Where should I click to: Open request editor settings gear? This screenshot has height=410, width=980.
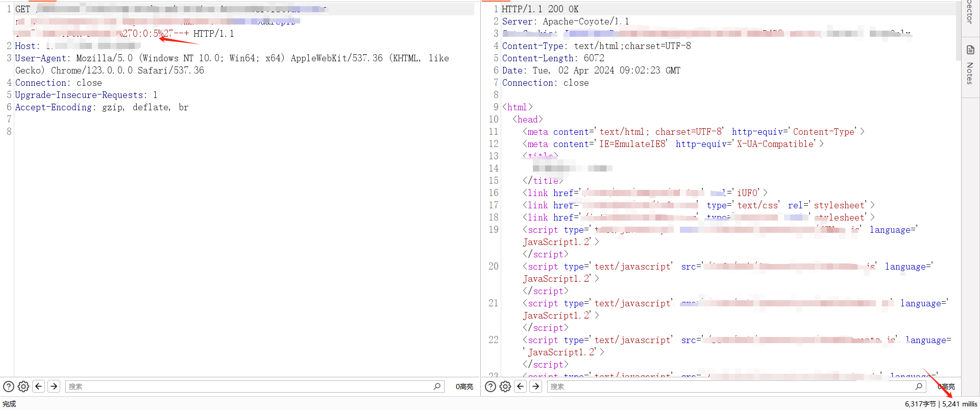click(23, 387)
